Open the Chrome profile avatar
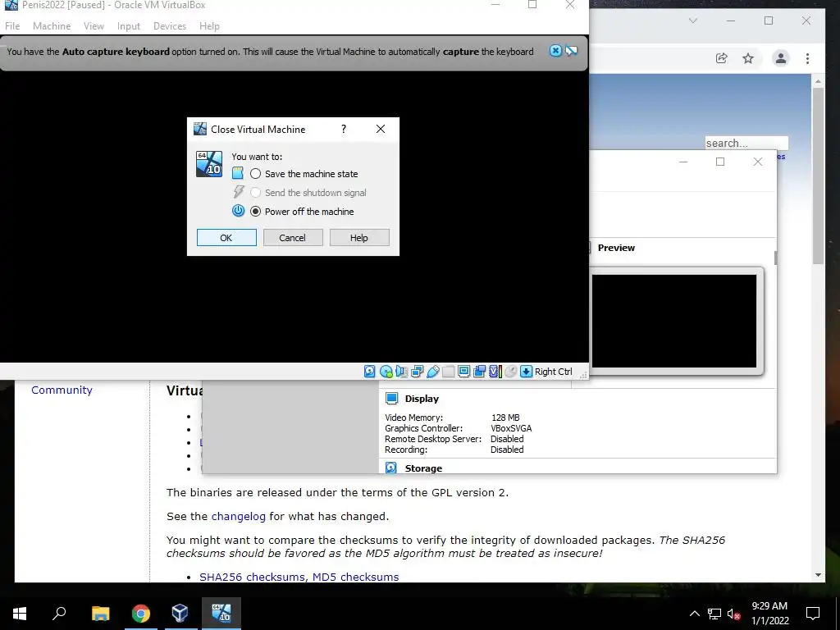This screenshot has width=840, height=630. 781,58
